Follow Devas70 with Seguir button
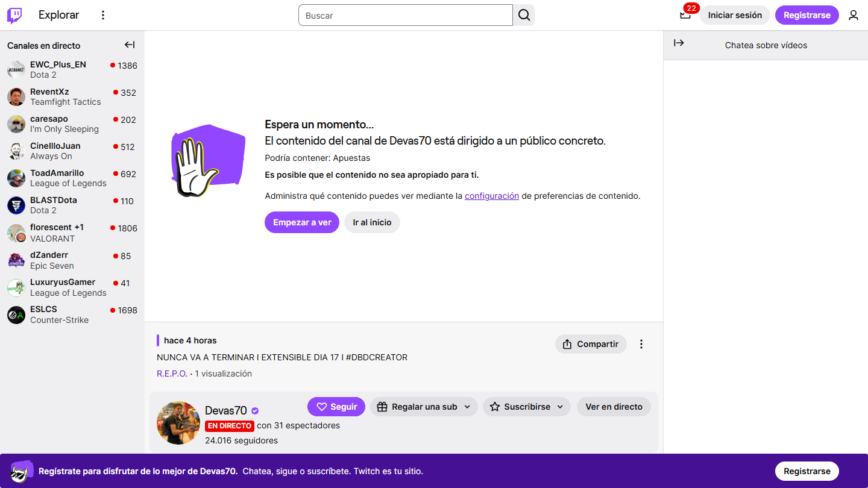 (x=336, y=407)
